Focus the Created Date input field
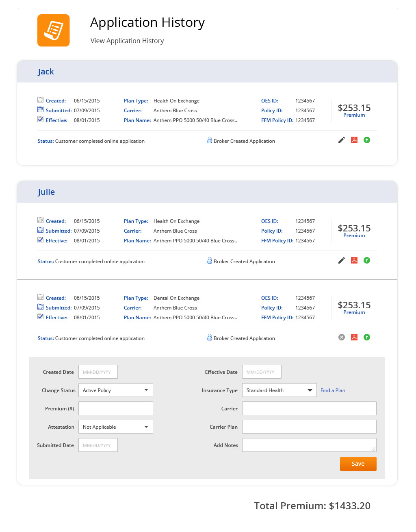The width and height of the screenshot is (416, 532). click(98, 372)
